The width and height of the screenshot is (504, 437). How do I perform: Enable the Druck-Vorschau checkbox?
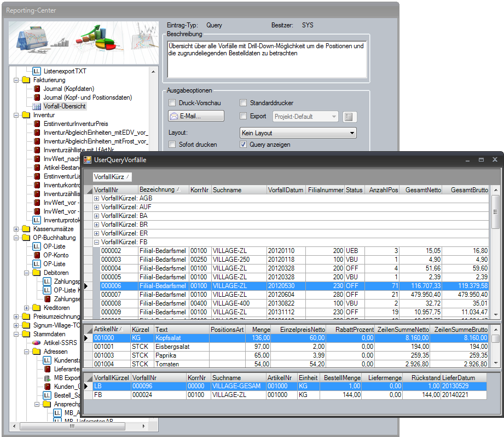pyautogui.click(x=172, y=103)
